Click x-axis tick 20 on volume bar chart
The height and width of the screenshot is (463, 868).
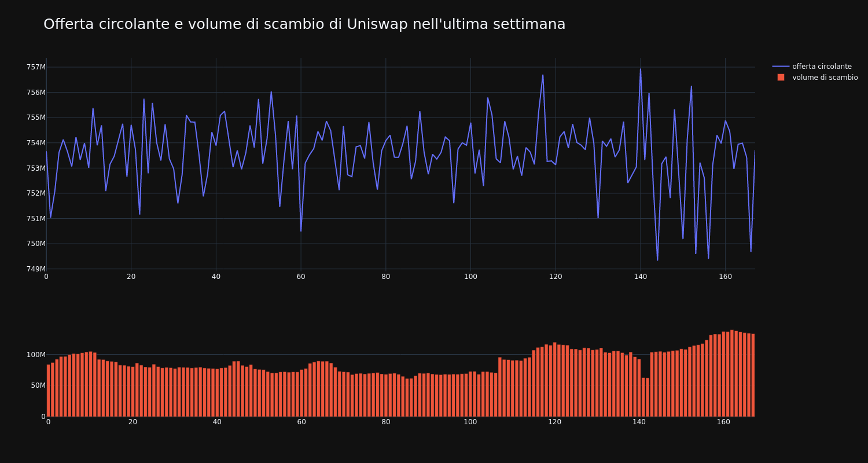pyautogui.click(x=133, y=422)
